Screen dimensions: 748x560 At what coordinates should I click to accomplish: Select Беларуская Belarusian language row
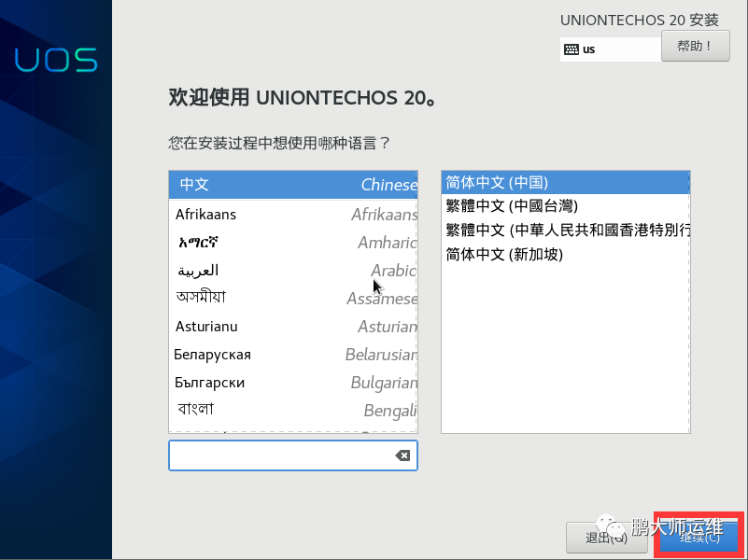click(293, 355)
